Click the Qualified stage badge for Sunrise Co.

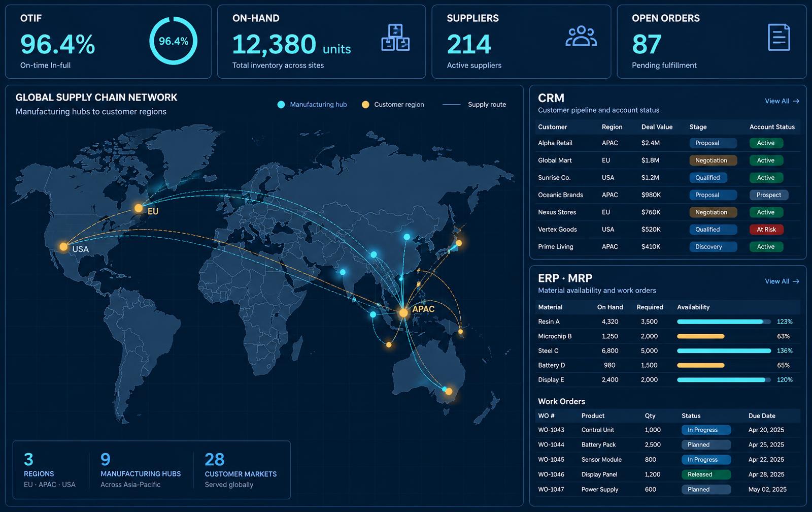click(x=708, y=178)
